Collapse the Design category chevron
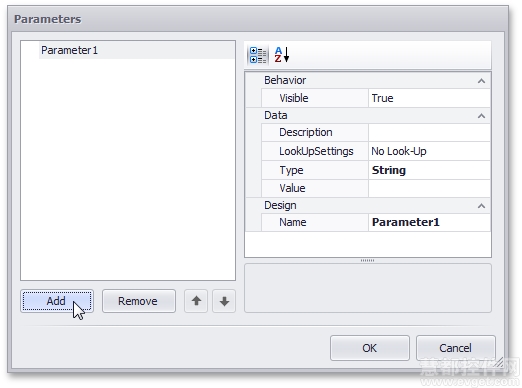The height and width of the screenshot is (388, 522). tap(481, 206)
